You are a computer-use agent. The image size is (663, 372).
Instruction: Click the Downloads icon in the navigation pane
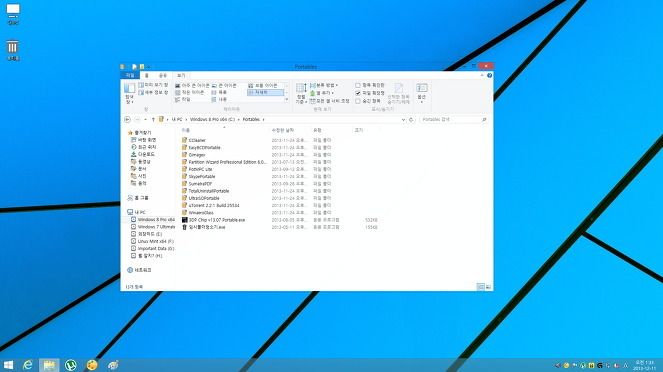(134, 154)
